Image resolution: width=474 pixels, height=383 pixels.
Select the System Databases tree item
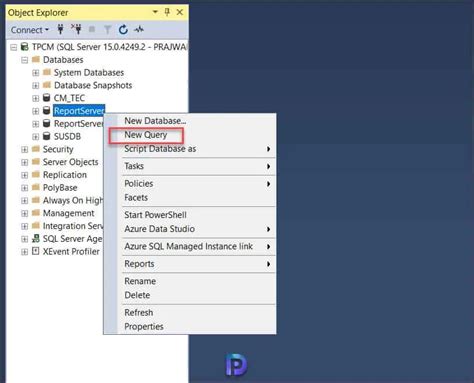point(89,73)
